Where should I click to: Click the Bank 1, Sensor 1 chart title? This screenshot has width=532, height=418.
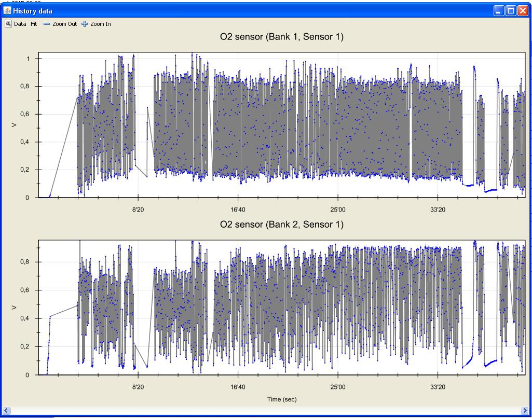282,37
